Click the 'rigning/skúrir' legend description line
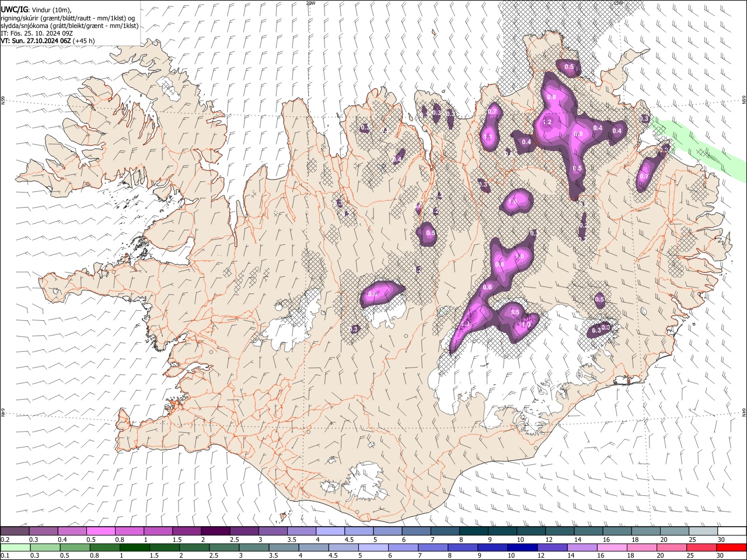This screenshot has width=747, height=560. [68, 18]
